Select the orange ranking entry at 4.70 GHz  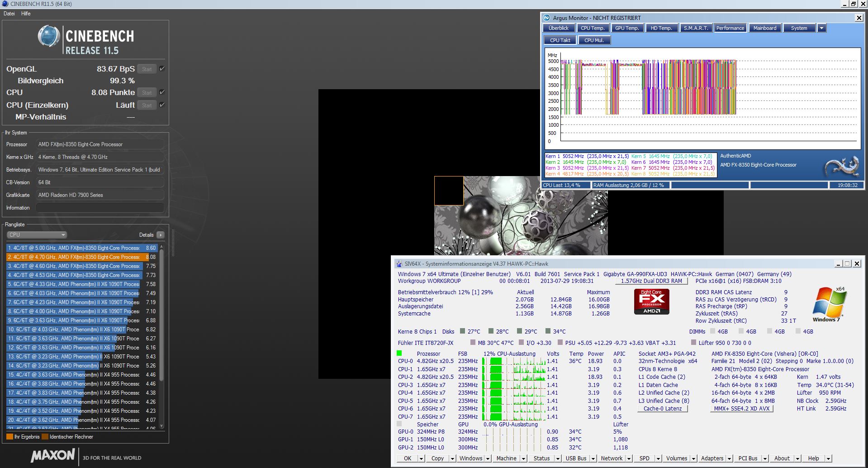[82, 257]
